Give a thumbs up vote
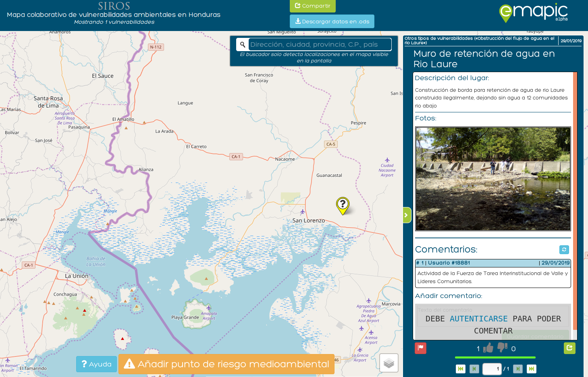The width and height of the screenshot is (588, 377). (x=488, y=348)
